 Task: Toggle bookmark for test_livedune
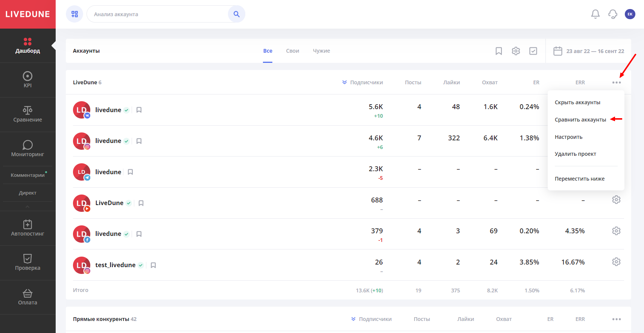point(153,265)
